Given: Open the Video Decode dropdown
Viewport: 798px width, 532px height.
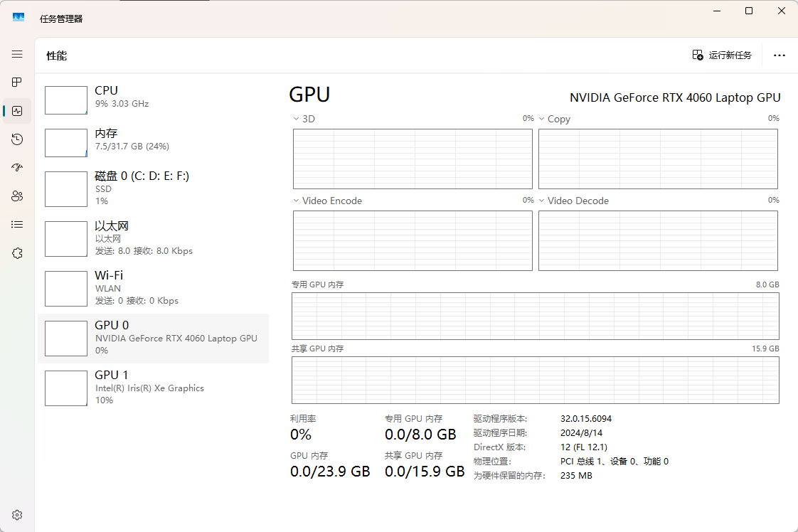Looking at the screenshot, I should (x=541, y=201).
